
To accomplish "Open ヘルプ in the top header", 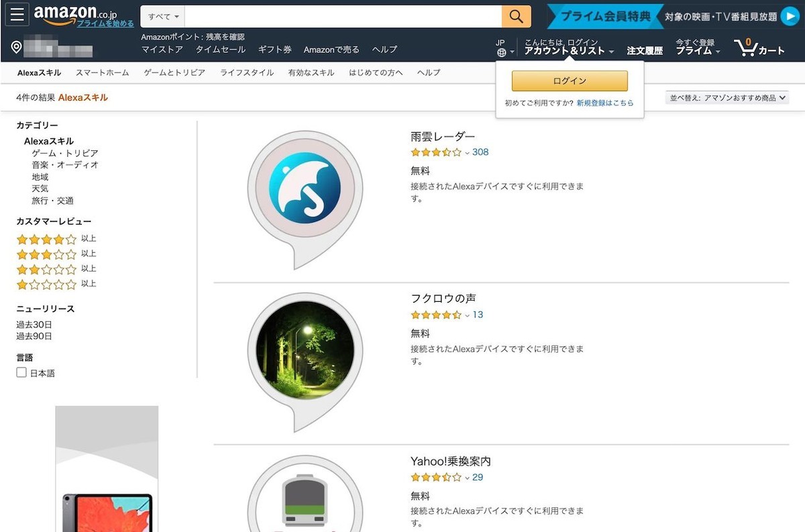I will 385,50.
